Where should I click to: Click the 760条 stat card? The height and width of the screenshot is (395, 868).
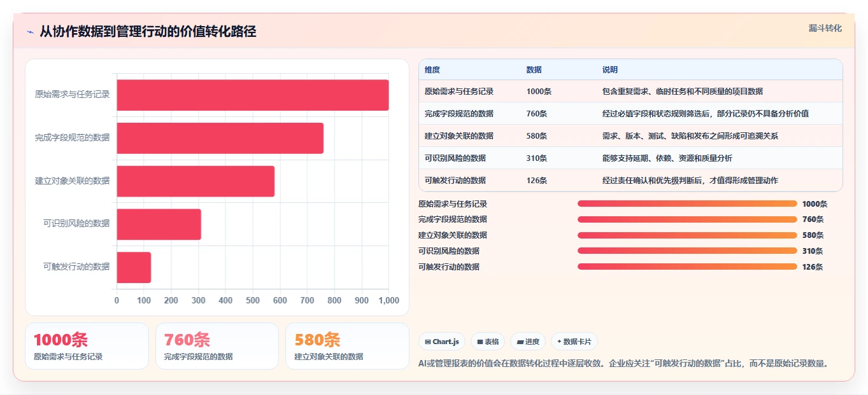(x=217, y=346)
